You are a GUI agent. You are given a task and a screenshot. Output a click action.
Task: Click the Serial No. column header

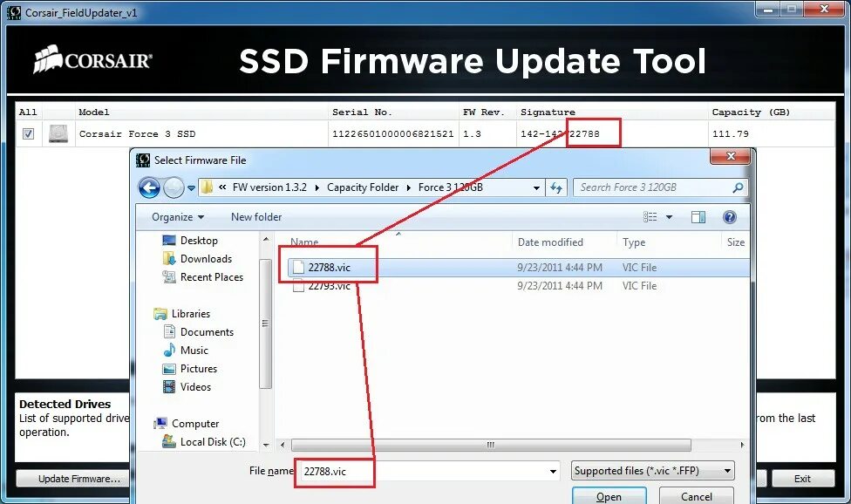pyautogui.click(x=362, y=112)
